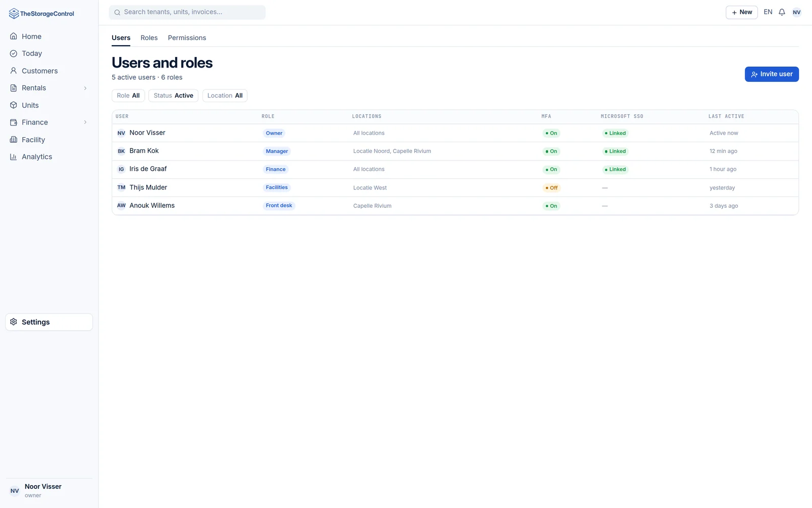Click the Microsoft SSO column header
Viewport: 812px width, 508px height.
point(622,116)
